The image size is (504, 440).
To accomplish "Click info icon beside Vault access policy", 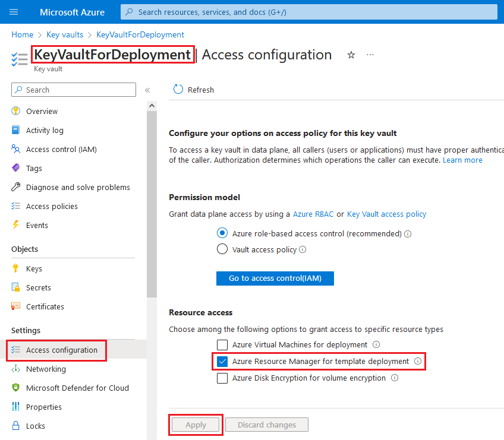I will (303, 250).
